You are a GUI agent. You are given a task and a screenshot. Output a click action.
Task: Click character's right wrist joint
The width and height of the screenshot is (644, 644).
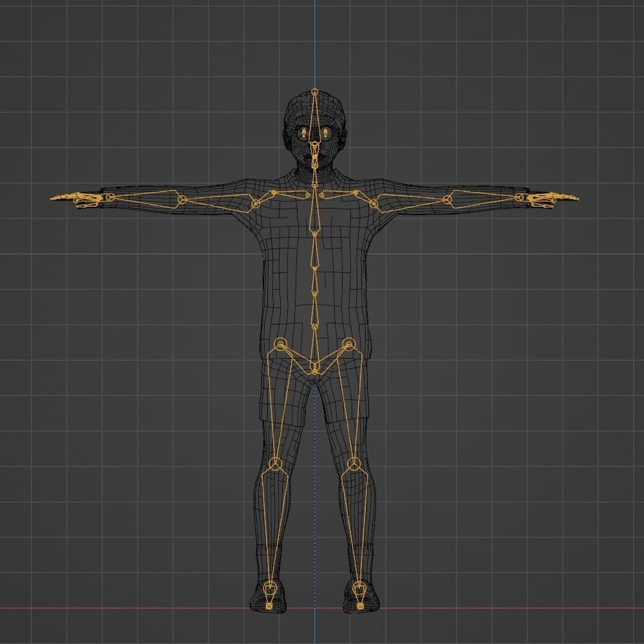(109, 198)
